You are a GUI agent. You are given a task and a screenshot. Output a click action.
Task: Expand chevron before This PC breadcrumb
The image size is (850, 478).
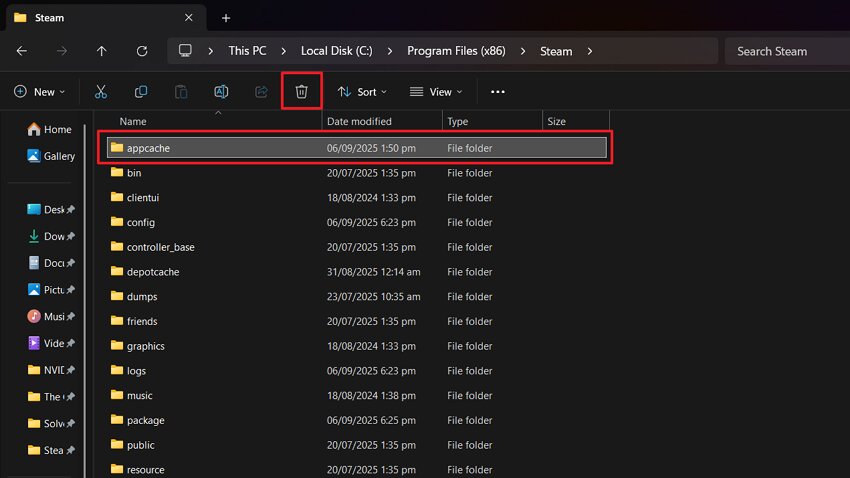[210, 51]
